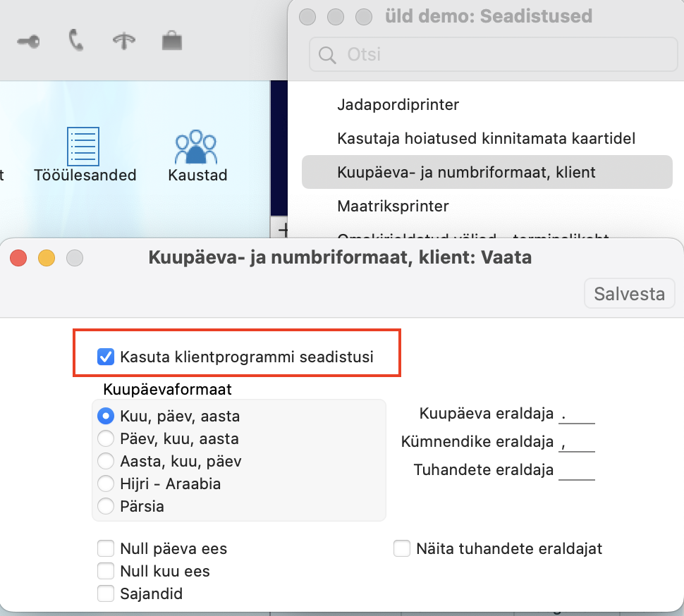This screenshot has width=684, height=616.
Task: Pick the Pärsia calendar radio button
Action: click(x=106, y=506)
